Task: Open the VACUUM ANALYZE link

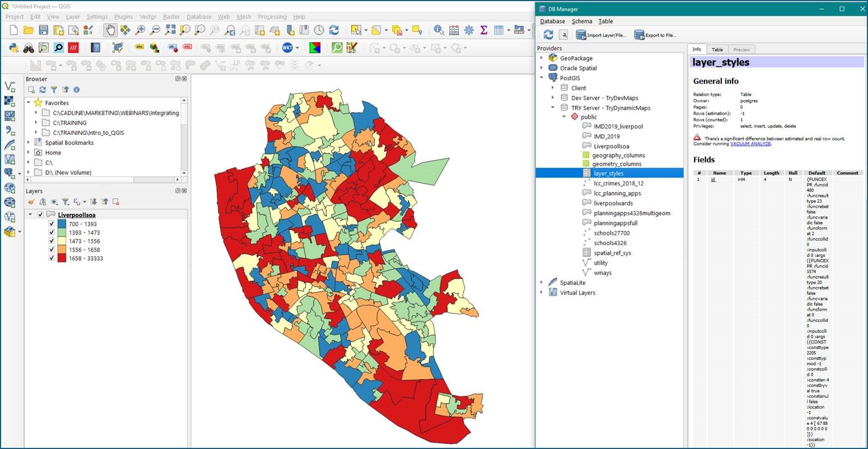Action: pyautogui.click(x=750, y=143)
